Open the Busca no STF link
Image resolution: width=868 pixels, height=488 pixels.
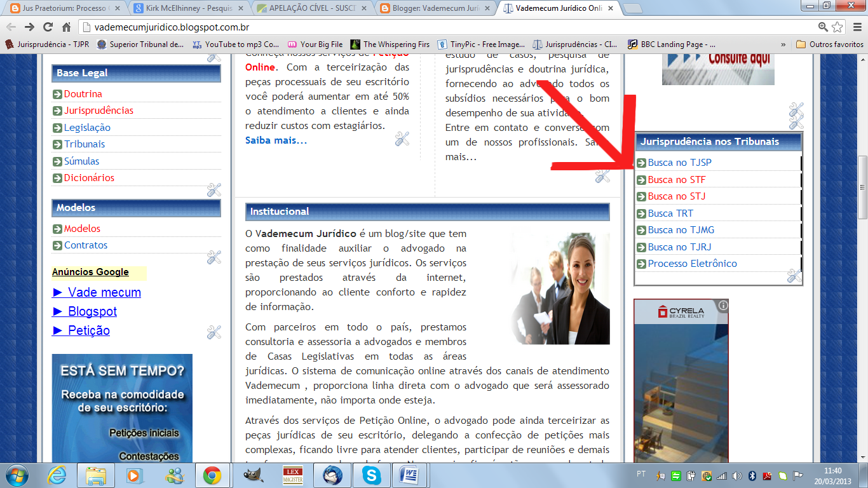point(677,180)
